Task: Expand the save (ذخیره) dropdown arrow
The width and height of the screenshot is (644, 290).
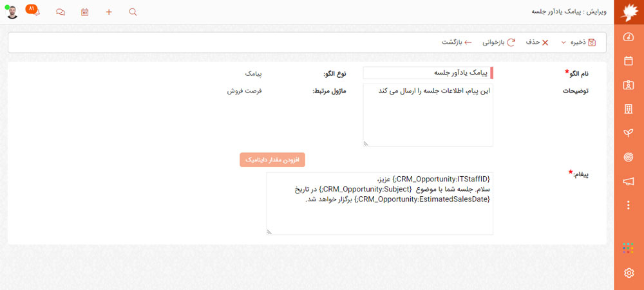Action: (563, 42)
